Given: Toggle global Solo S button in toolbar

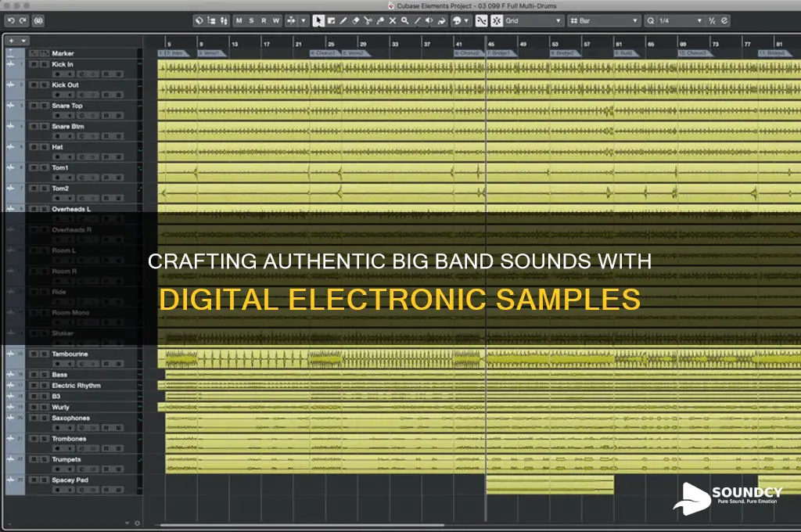Looking at the screenshot, I should coord(251,20).
